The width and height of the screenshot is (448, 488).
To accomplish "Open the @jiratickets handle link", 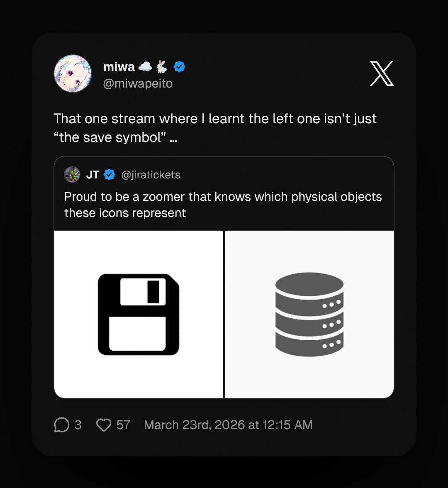I will coord(151,175).
